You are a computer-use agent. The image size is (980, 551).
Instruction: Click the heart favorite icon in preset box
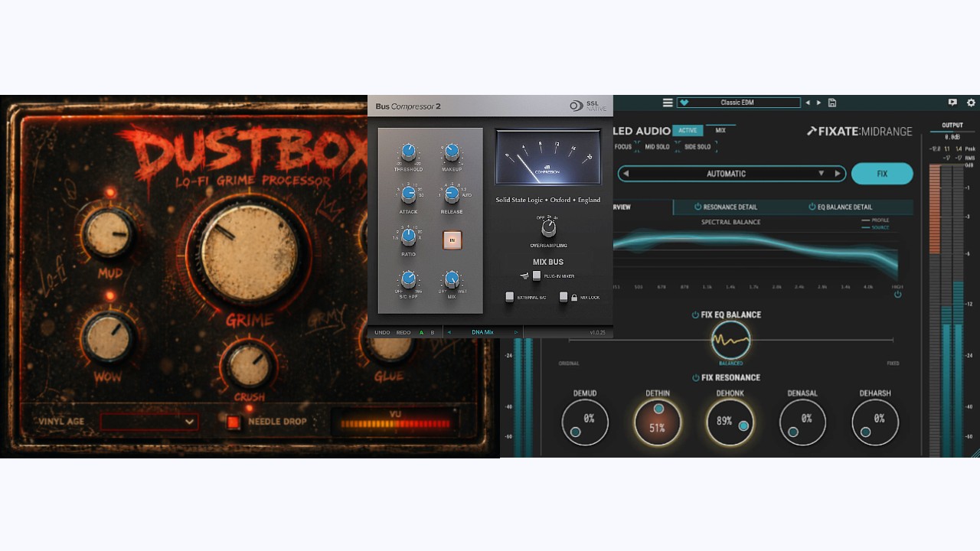(x=684, y=103)
